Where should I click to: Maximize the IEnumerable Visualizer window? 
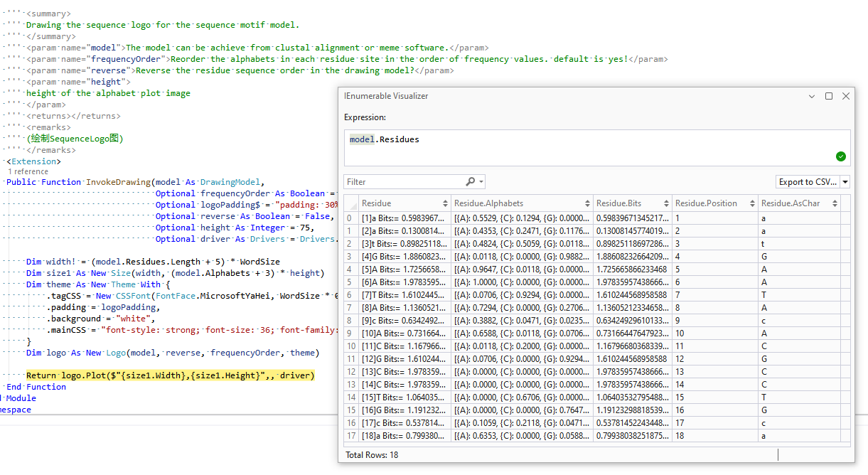[829, 96]
